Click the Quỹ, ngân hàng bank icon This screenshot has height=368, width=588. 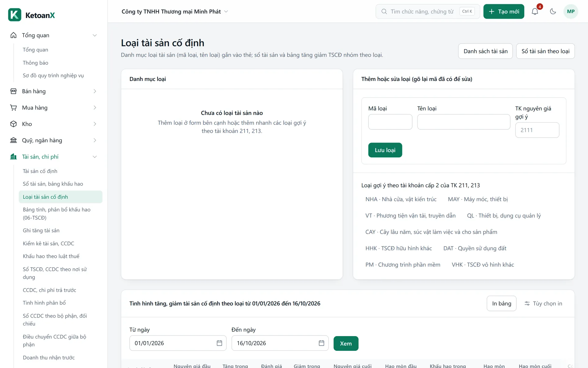pos(13,140)
